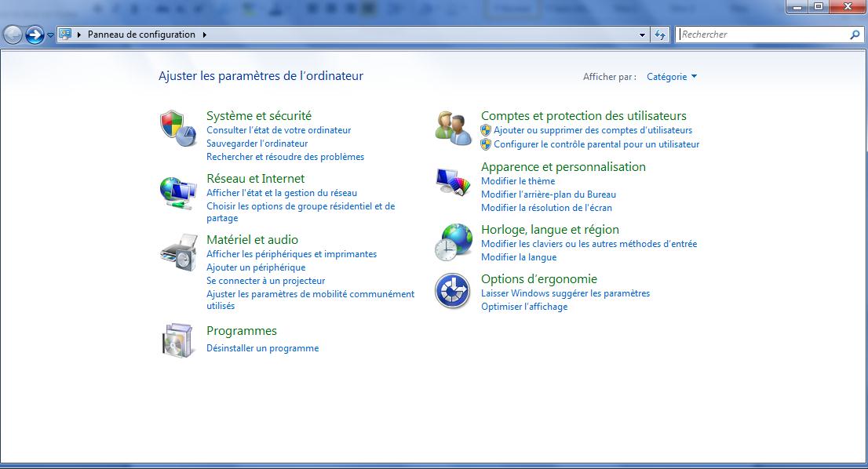This screenshot has width=868, height=469.
Task: Click Ajouter ou supprimer des comptes d'utilisateurs
Action: point(593,130)
